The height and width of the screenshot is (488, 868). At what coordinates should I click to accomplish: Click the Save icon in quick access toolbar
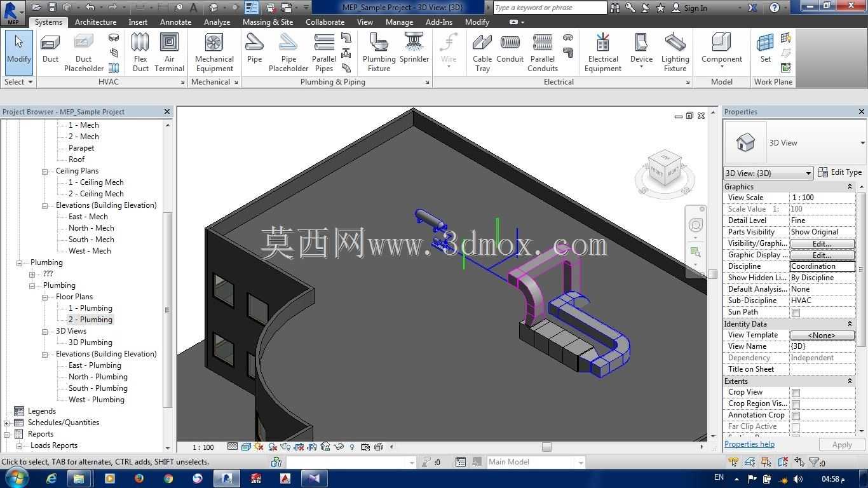point(51,8)
